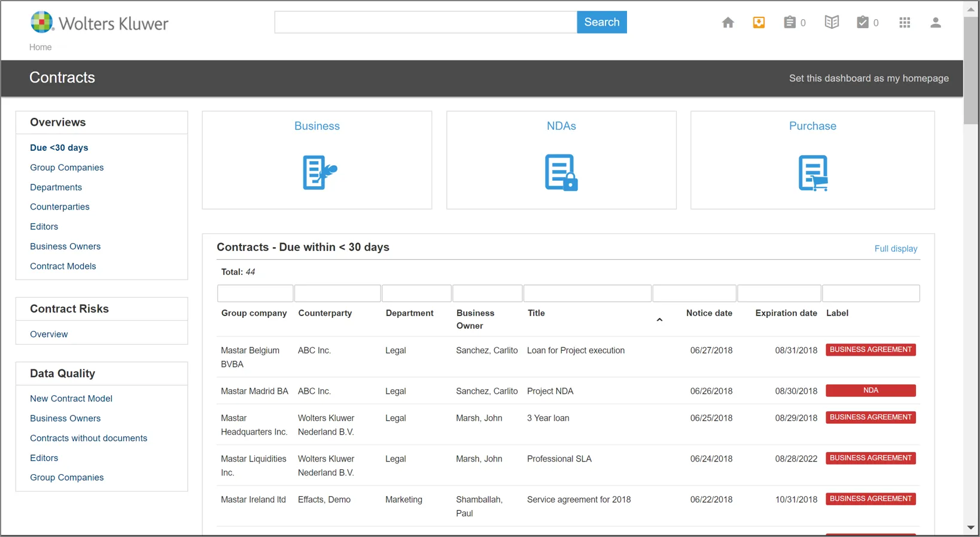
Task: Open the NDAs locked document icon
Action: 561,172
